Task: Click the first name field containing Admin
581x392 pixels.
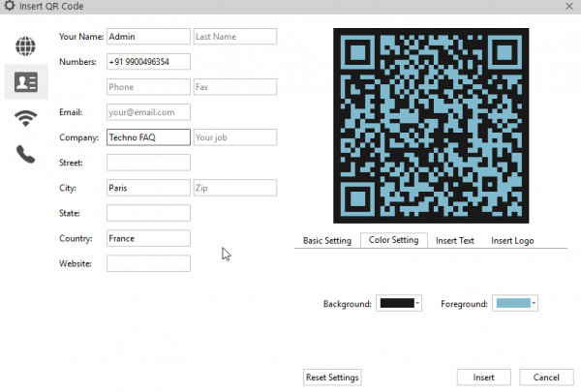Action: coord(148,37)
